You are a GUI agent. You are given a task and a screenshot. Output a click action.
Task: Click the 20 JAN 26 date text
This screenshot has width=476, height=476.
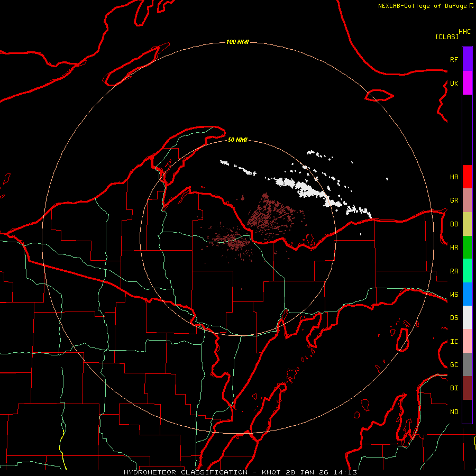click(306, 472)
